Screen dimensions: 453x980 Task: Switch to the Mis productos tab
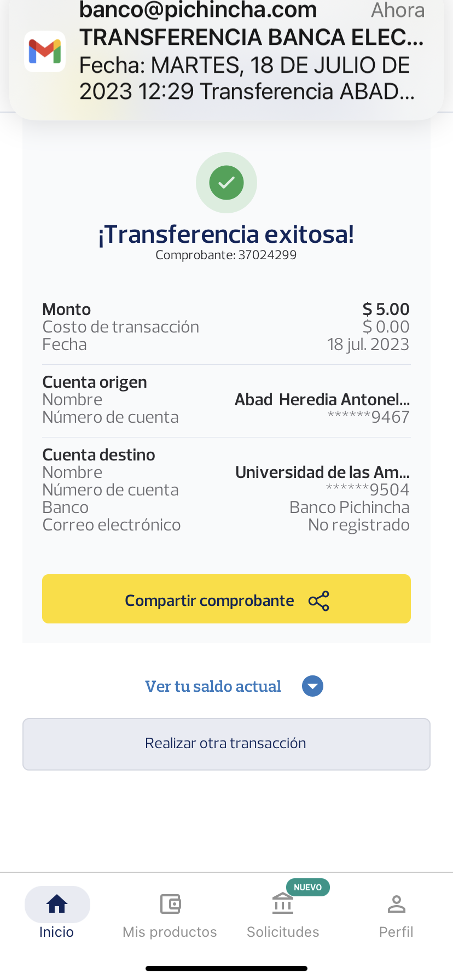click(170, 932)
